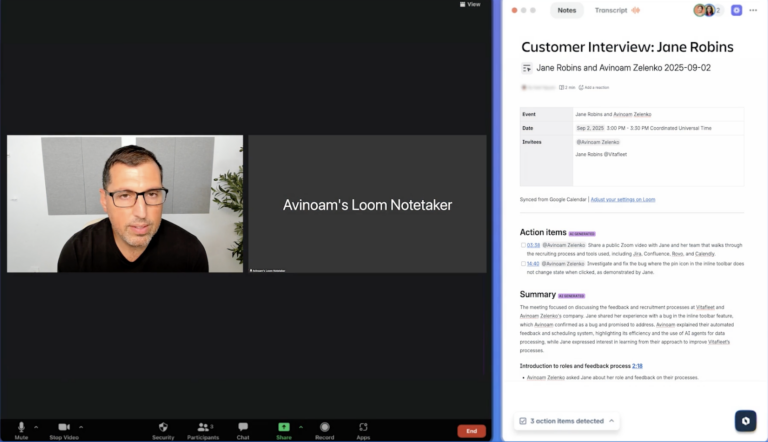The image size is (768, 442).
Task: Click the Stop Video camera icon
Action: [x=64, y=427]
